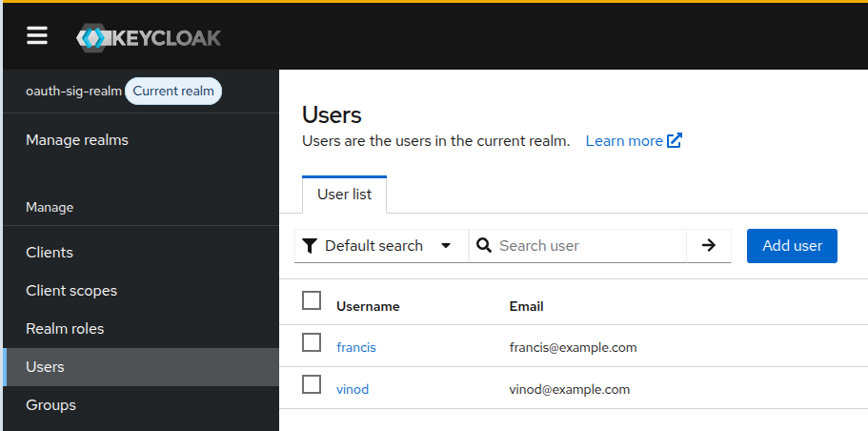Open Clients in the sidebar
This screenshot has width=868, height=431.
tap(50, 253)
